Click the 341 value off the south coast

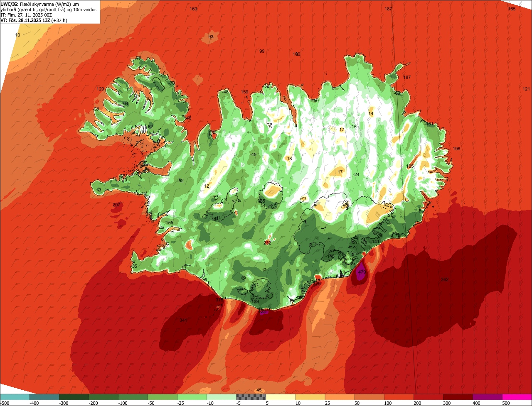pyautogui.click(x=183, y=320)
